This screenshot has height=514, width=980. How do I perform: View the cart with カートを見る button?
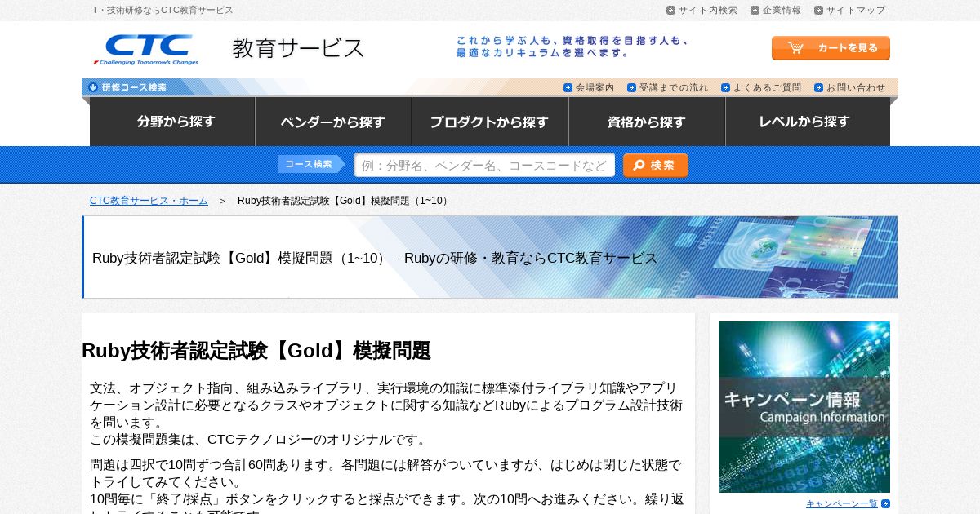pos(831,48)
